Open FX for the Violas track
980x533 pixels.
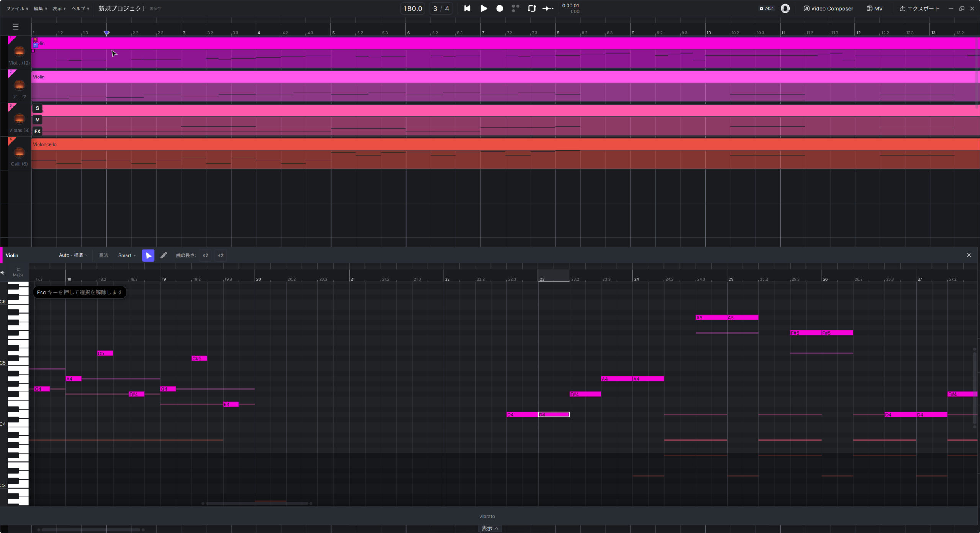coord(38,131)
